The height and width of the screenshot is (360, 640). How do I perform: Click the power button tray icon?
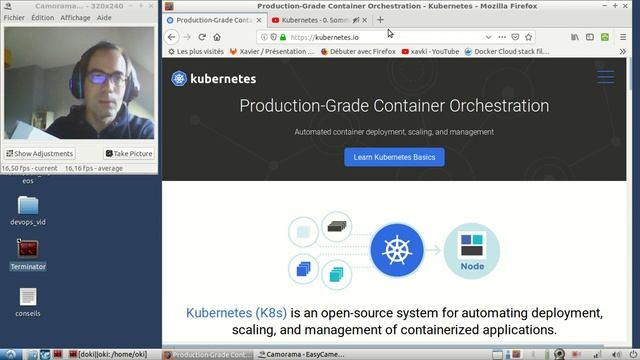(x=633, y=354)
